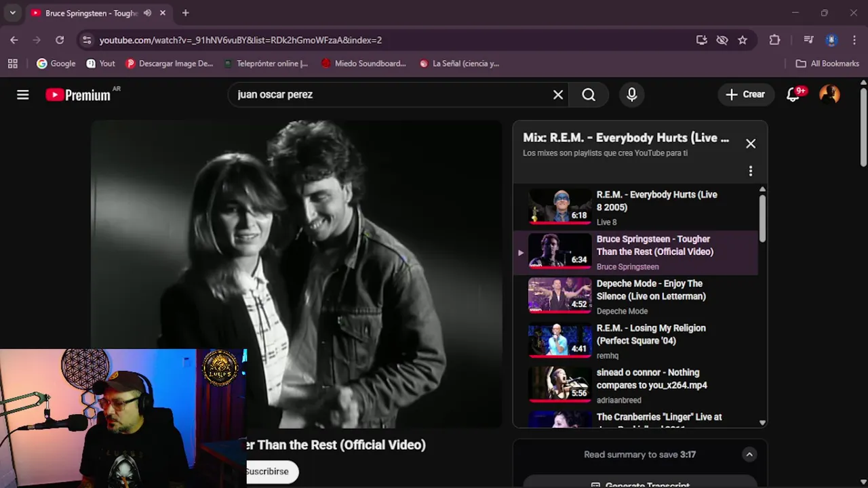Go back in browser history
The width and height of the screenshot is (868, 488).
14,40
